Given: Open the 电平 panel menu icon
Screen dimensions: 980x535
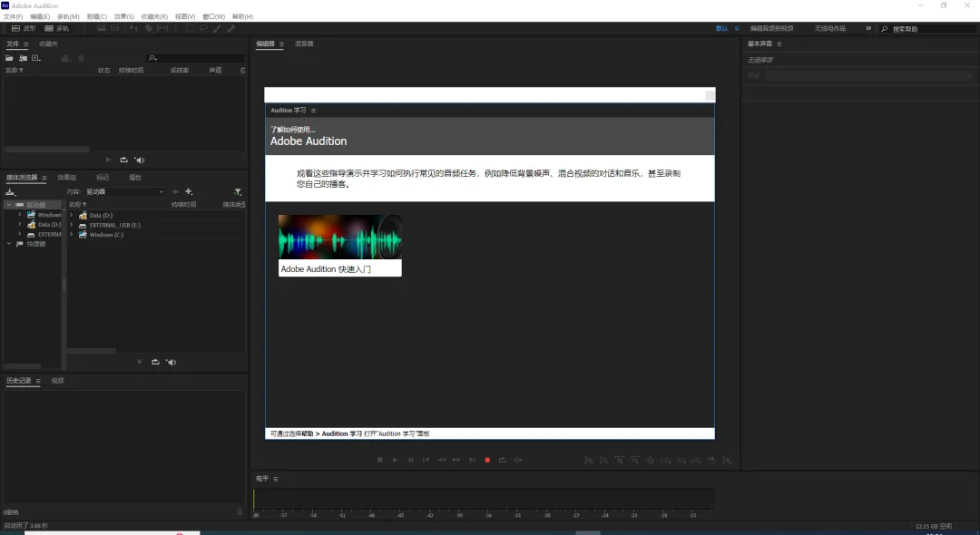Looking at the screenshot, I should coord(276,479).
